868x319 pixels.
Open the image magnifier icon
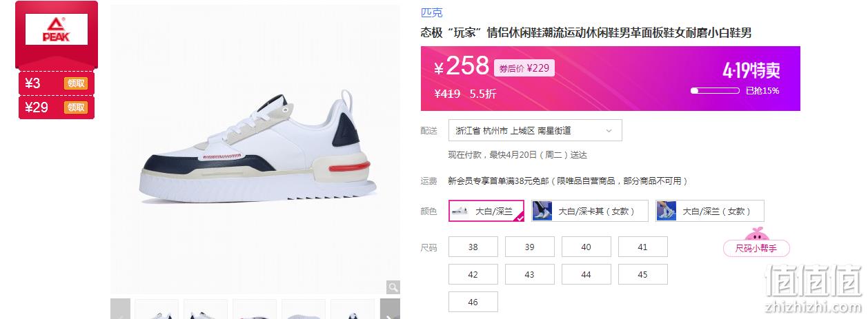[393, 287]
